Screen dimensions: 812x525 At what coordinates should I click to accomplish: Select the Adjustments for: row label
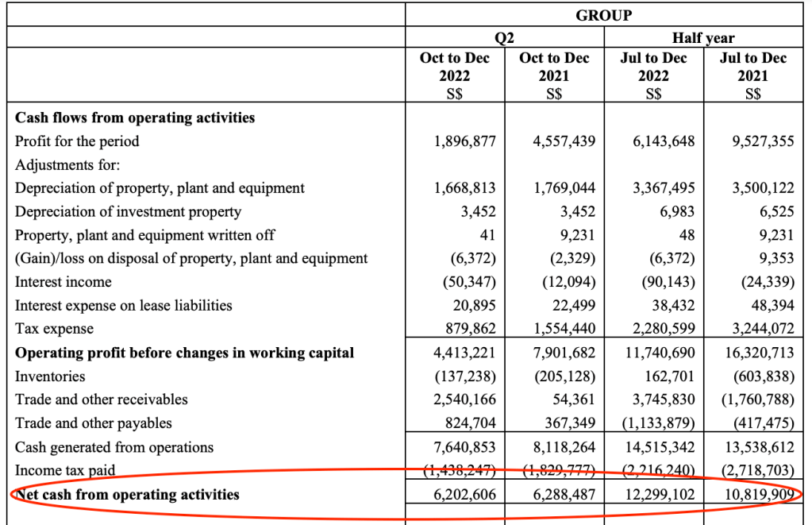point(63,165)
